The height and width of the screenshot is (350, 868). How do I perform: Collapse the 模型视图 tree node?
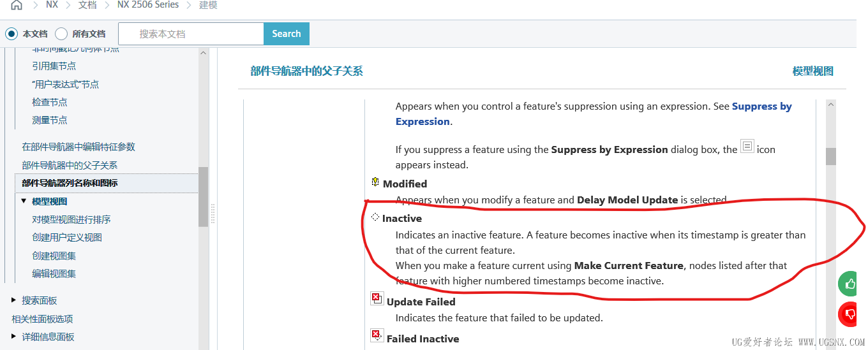24,201
